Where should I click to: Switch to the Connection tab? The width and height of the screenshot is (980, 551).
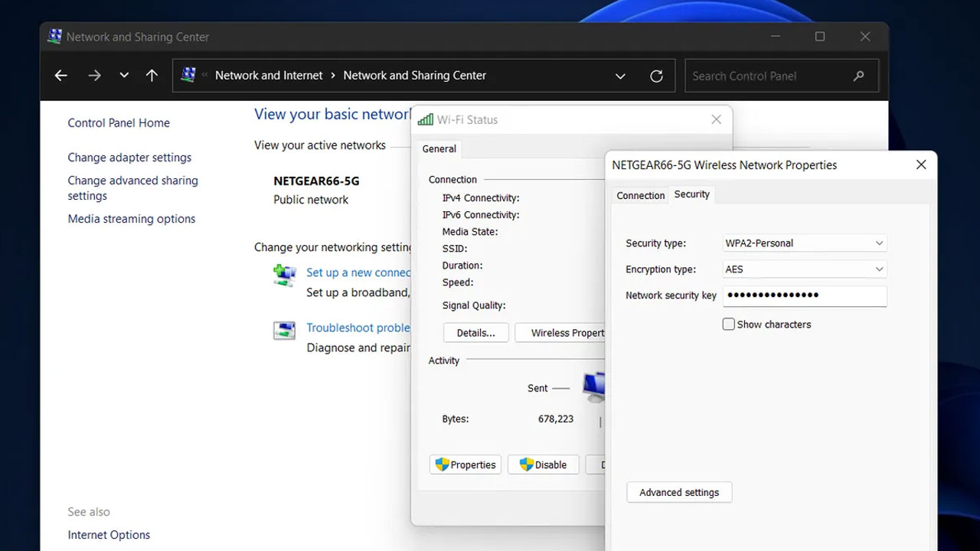click(641, 195)
